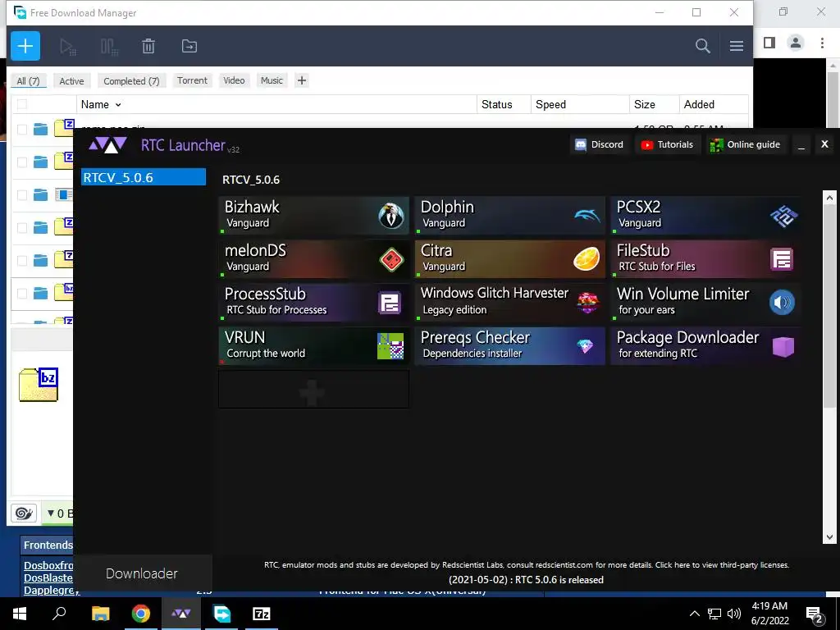Click the RTC Launcher logo icon
This screenshot has width=840, height=630.
107,144
